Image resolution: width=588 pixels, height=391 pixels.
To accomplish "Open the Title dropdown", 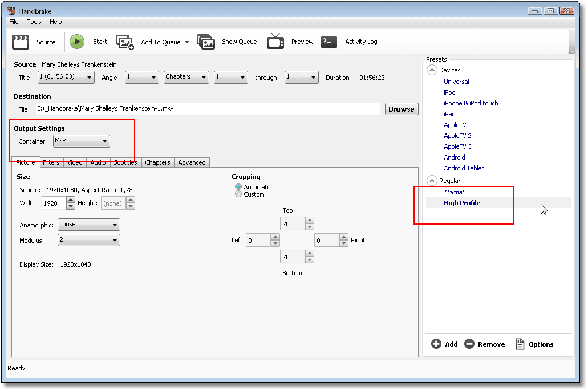I will (66, 77).
